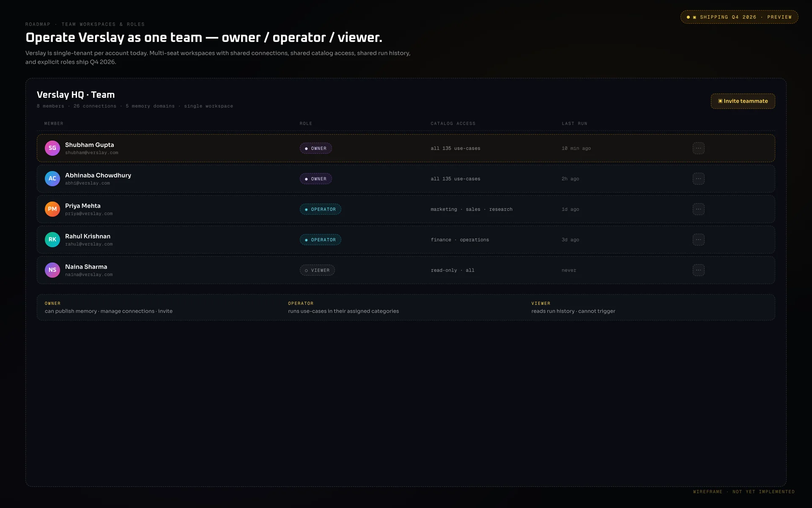Click 'runs use-cases in their assigned categories'

pos(343,311)
